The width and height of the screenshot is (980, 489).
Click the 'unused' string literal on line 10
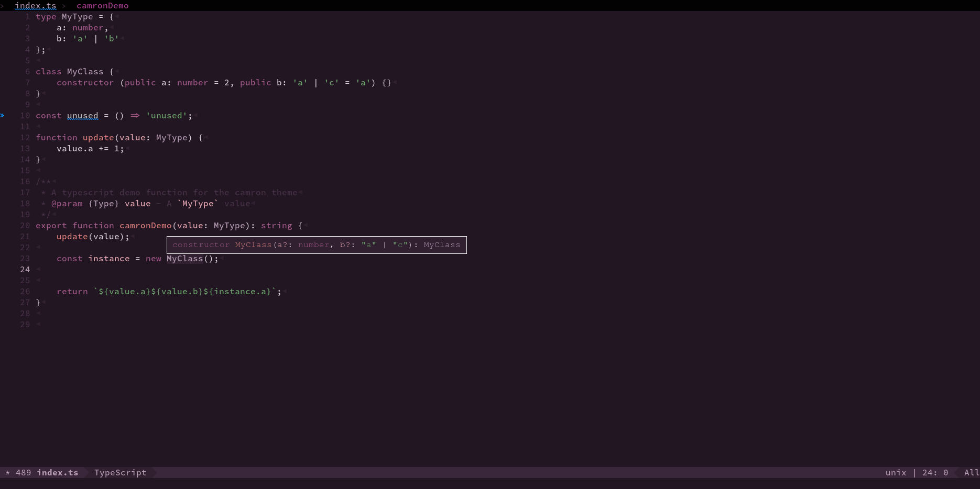point(166,116)
